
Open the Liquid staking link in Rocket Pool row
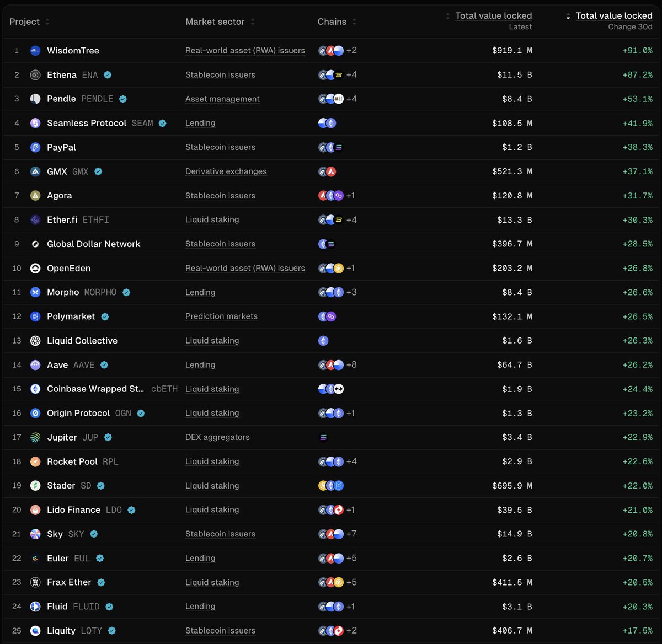[212, 461]
